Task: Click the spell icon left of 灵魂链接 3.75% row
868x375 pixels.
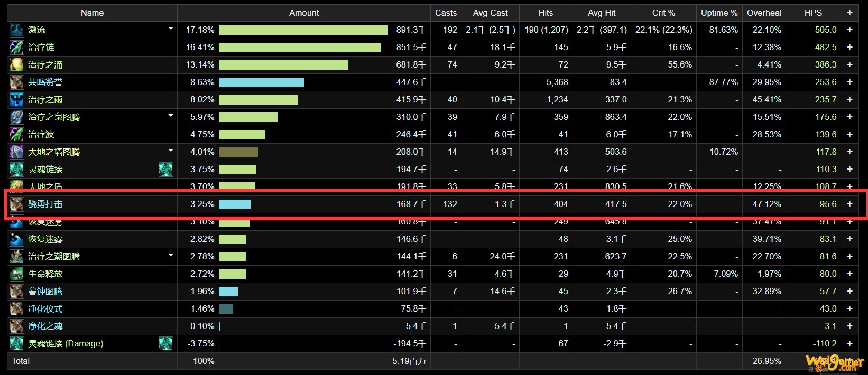Action: [17, 170]
